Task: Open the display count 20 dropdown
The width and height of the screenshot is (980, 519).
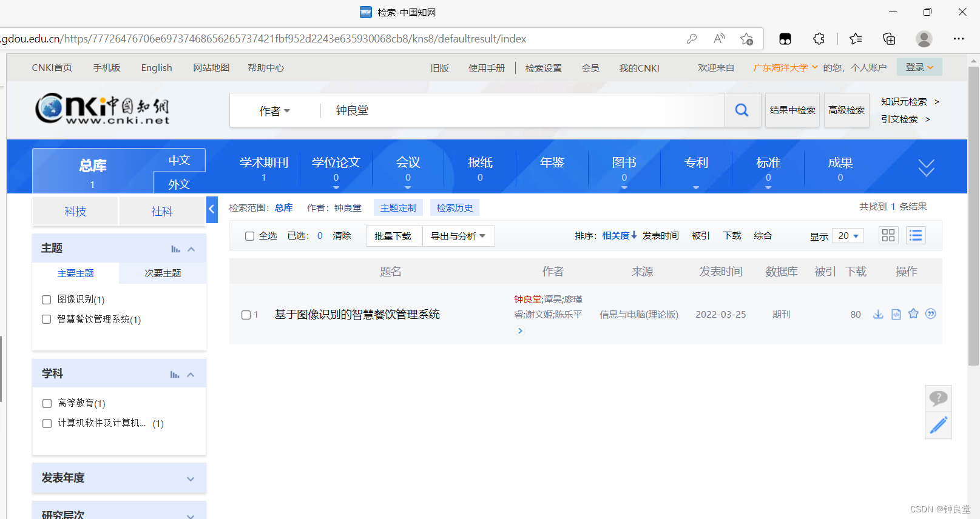Action: (x=848, y=236)
